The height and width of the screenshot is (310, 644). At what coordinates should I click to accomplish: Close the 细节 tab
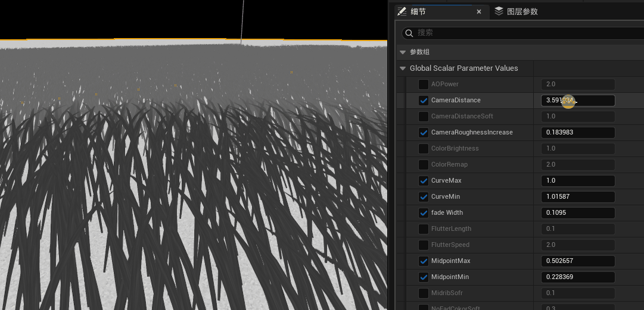coord(479,12)
